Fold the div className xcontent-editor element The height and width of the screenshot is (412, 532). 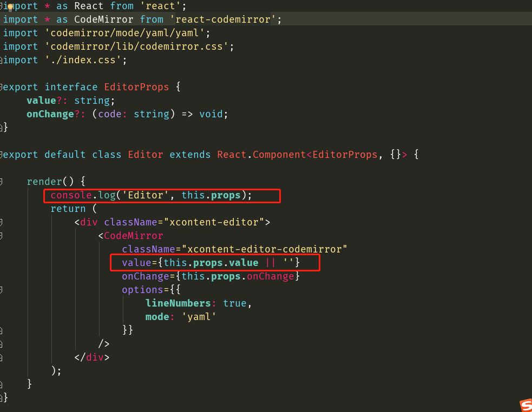[1, 222]
